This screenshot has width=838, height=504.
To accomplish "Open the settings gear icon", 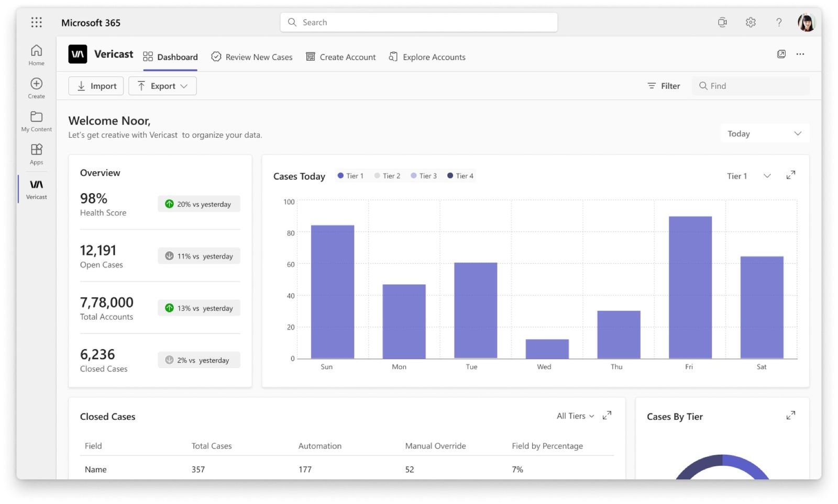I will (x=751, y=22).
